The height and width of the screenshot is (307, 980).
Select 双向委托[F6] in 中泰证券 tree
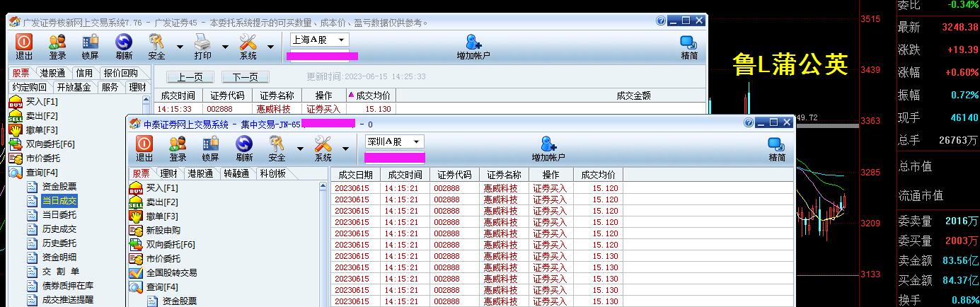pyautogui.click(x=170, y=245)
